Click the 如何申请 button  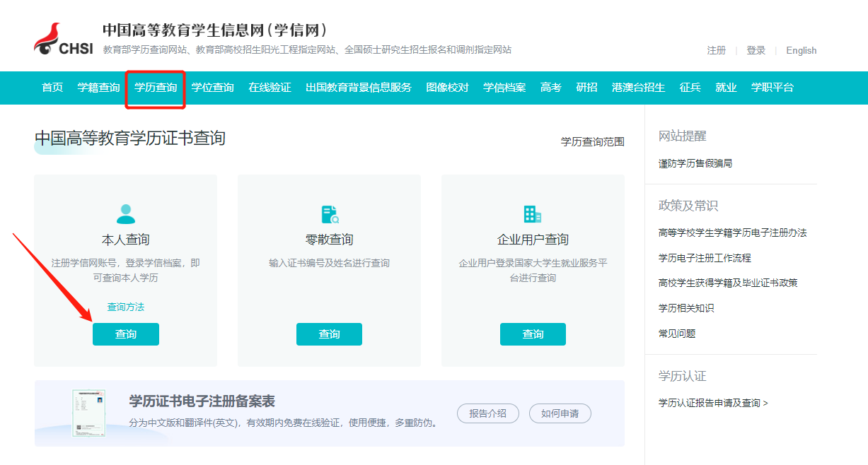(x=560, y=413)
